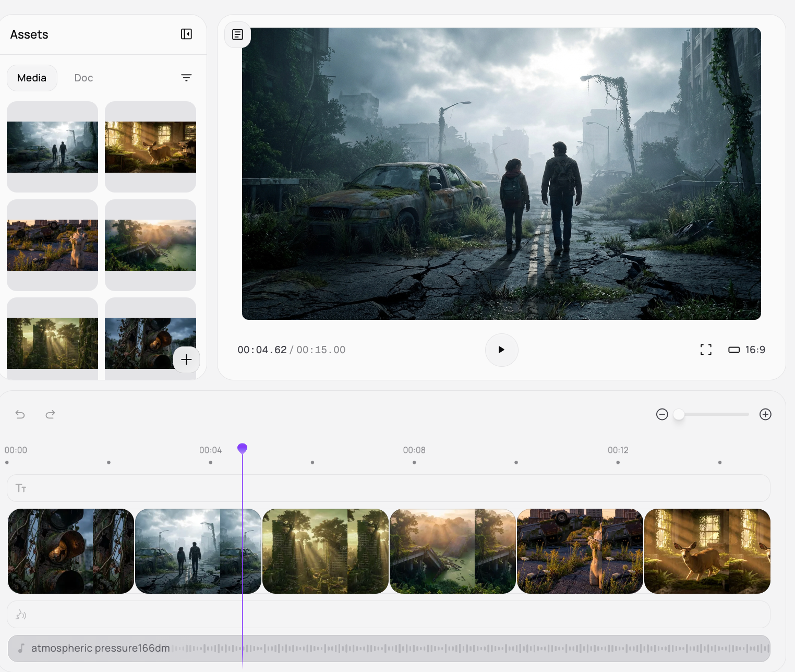Collapse the Assets panel sidebar icon
This screenshot has width=795, height=672.
coord(186,34)
